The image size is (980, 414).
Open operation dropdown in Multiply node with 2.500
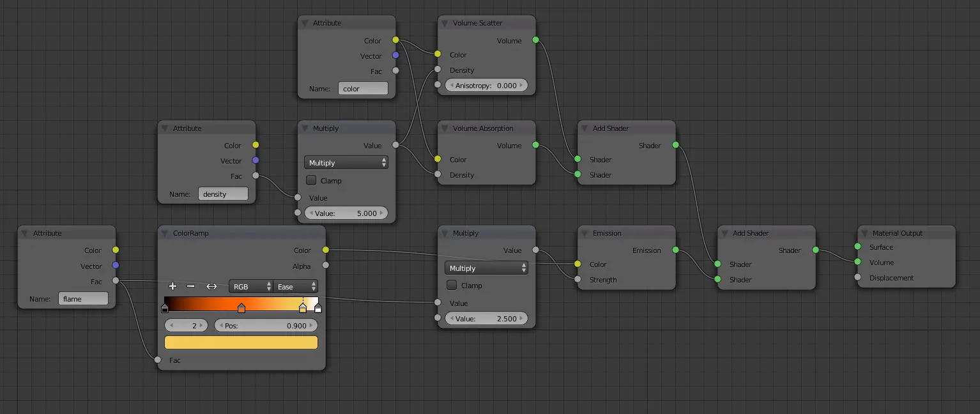point(486,268)
